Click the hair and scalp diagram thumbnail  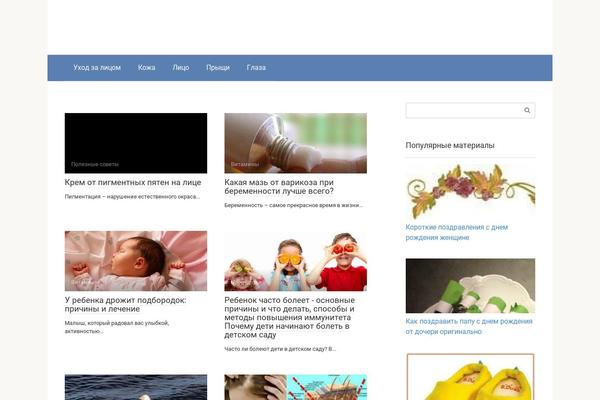[295, 387]
